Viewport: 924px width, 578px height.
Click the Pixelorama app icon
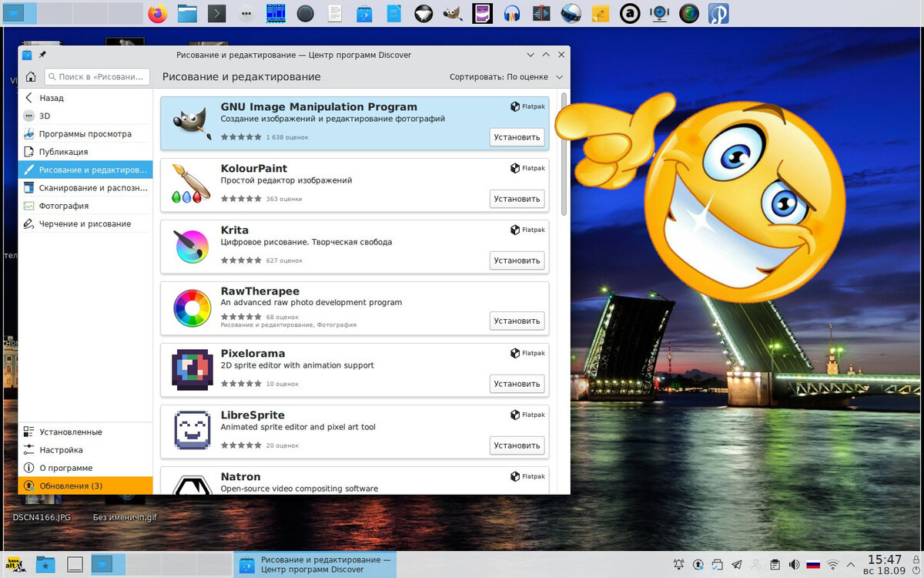(x=192, y=370)
